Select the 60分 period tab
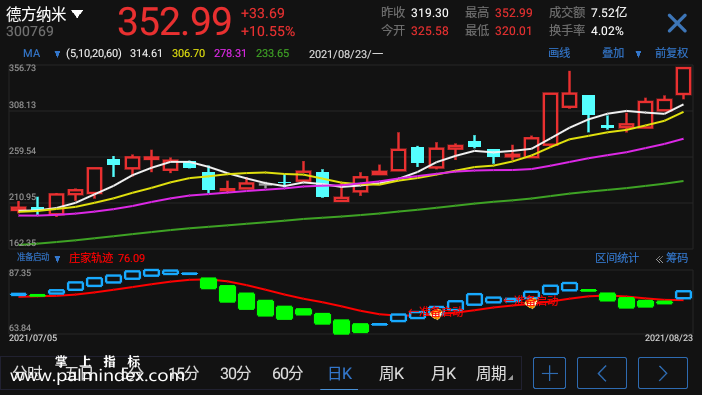702x395 pixels. (x=287, y=374)
